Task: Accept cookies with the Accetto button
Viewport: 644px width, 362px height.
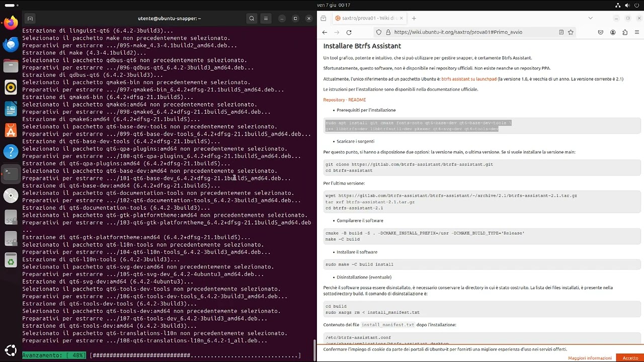Action: [630, 358]
